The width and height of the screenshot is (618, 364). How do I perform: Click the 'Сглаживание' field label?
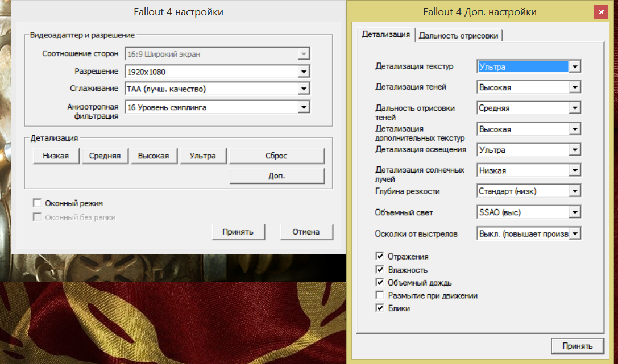(x=94, y=89)
